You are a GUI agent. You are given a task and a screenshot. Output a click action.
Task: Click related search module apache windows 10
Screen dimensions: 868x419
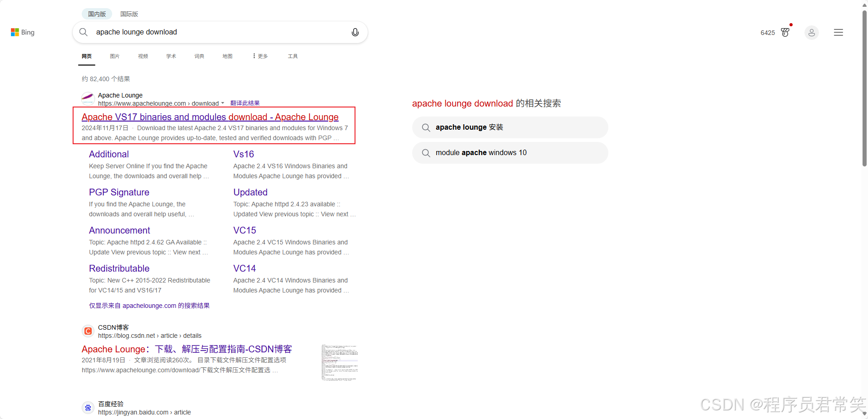pos(510,153)
